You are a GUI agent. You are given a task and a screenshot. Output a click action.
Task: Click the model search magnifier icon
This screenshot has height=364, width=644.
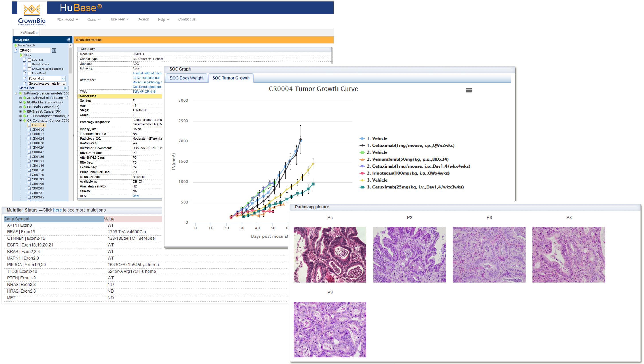(54, 51)
